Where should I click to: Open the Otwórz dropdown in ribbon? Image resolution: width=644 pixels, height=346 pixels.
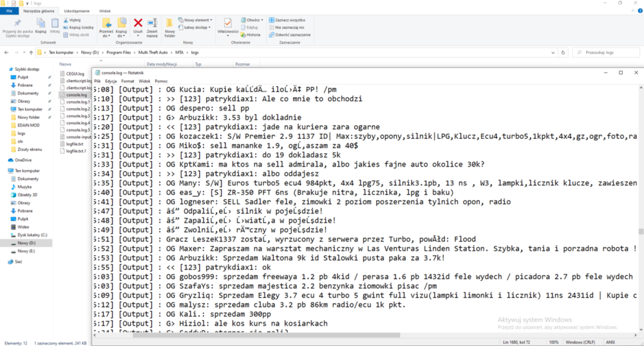click(x=252, y=20)
